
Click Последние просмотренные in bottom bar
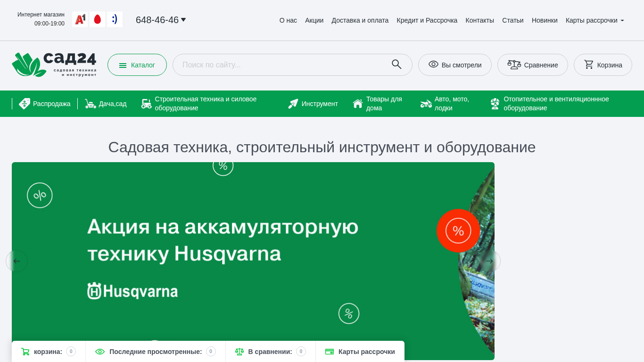(x=156, y=352)
